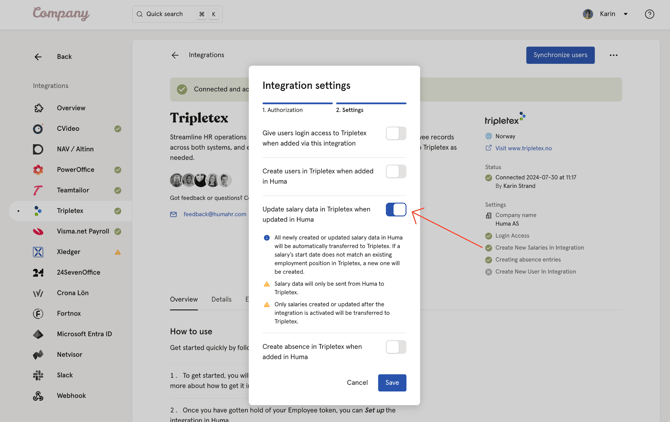
Task: Click the Back label in sidebar
Action: click(64, 57)
